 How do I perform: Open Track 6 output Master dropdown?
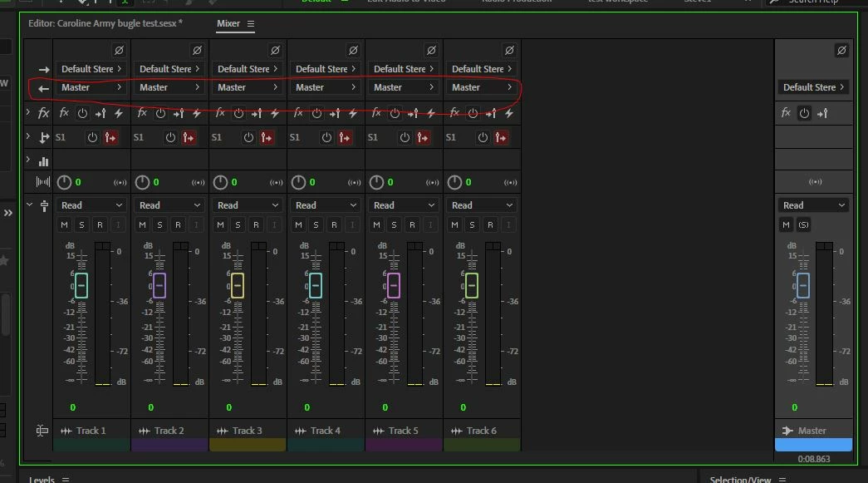tap(482, 87)
